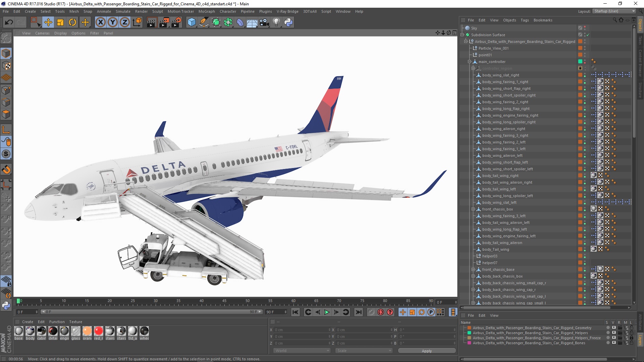Expand the front_chassis_base node
644x362 pixels.
(473, 269)
